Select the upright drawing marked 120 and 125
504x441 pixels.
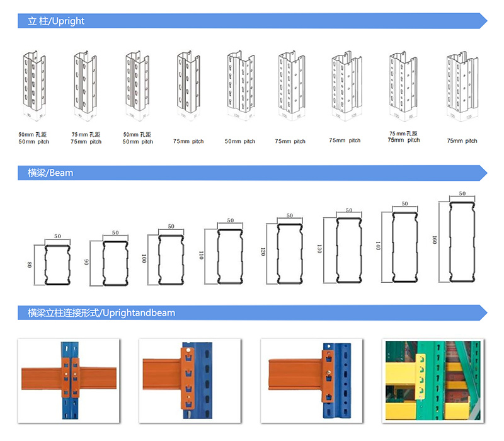[x=462, y=86]
